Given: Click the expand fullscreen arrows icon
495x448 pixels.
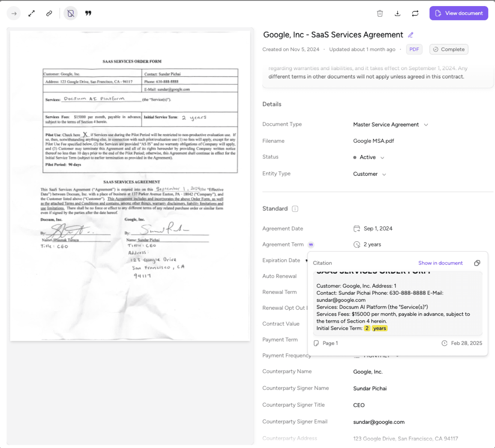Looking at the screenshot, I should point(31,13).
